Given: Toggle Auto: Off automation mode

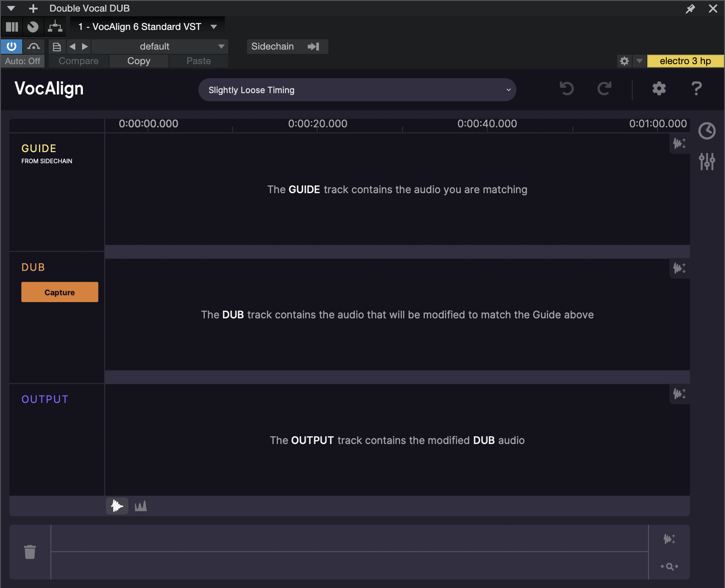Looking at the screenshot, I should [23, 61].
